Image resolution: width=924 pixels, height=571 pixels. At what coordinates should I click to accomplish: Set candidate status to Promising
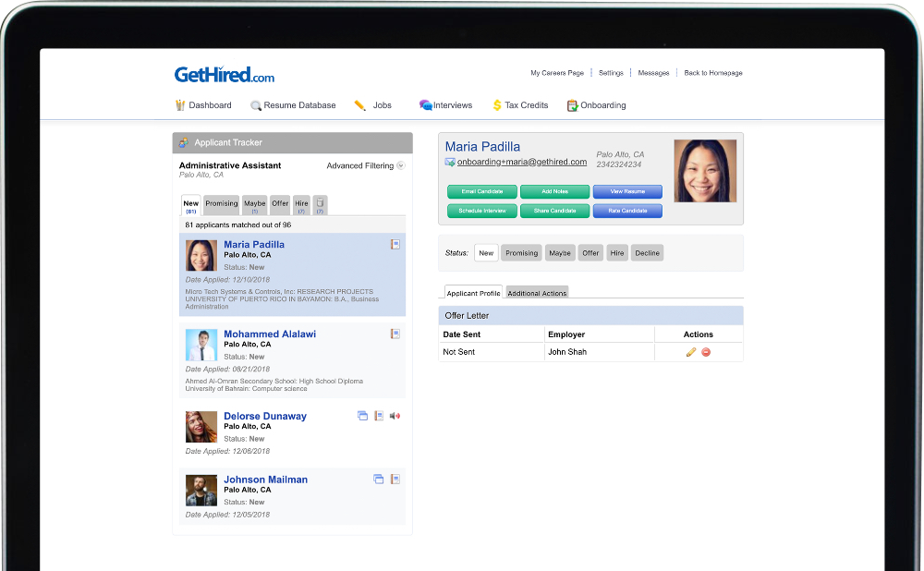(521, 253)
